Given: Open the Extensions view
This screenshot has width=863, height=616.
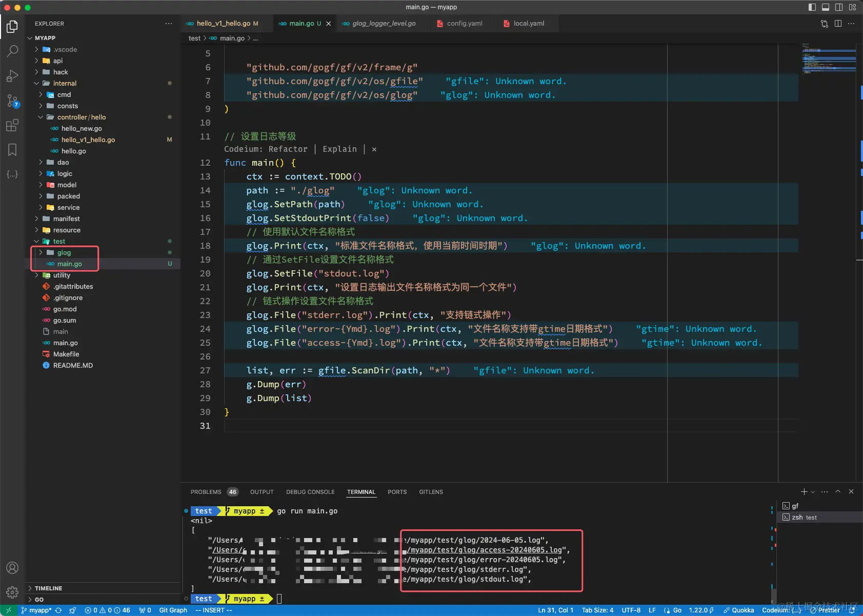Looking at the screenshot, I should point(12,125).
